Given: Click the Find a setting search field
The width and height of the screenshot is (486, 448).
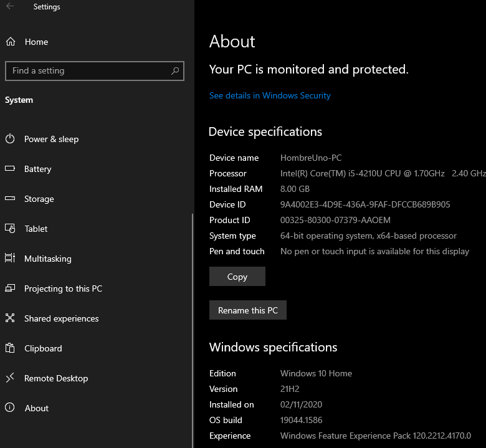Looking at the screenshot, I should click(x=87, y=71).
